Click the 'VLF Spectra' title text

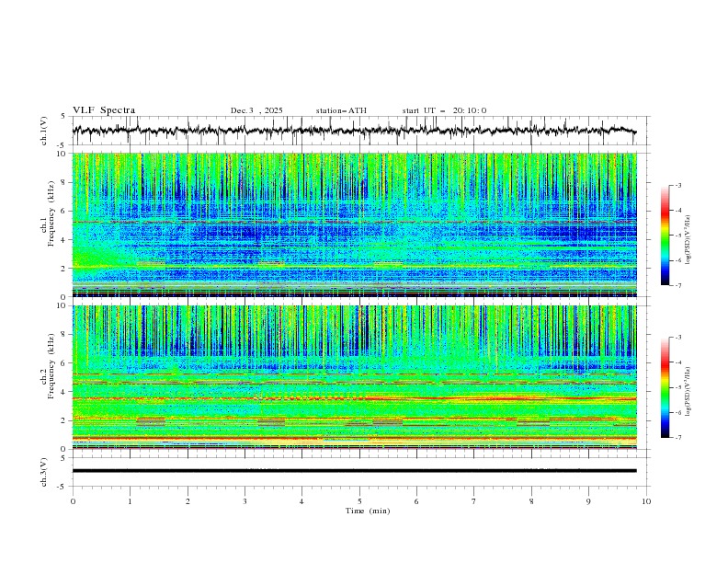click(x=104, y=110)
